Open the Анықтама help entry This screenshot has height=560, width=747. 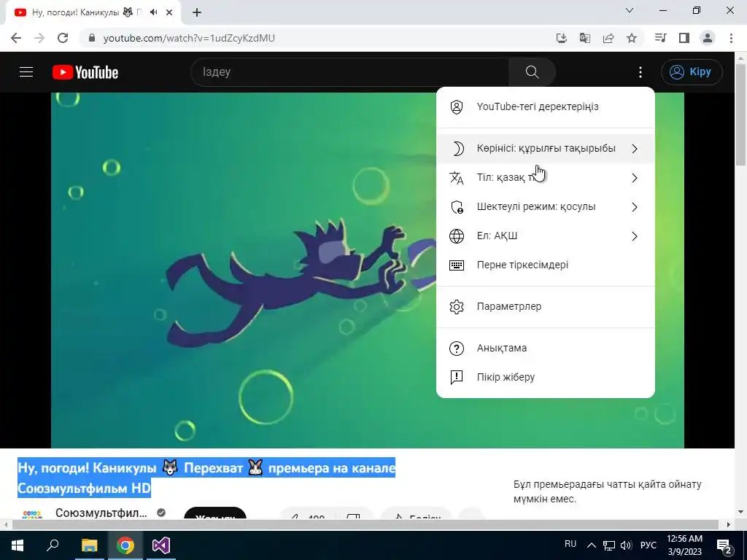546,349
